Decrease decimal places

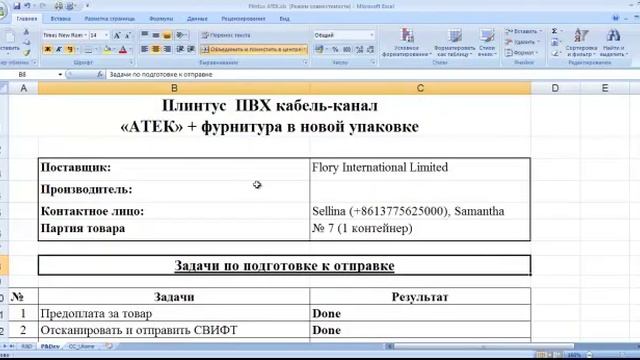tap(370, 49)
